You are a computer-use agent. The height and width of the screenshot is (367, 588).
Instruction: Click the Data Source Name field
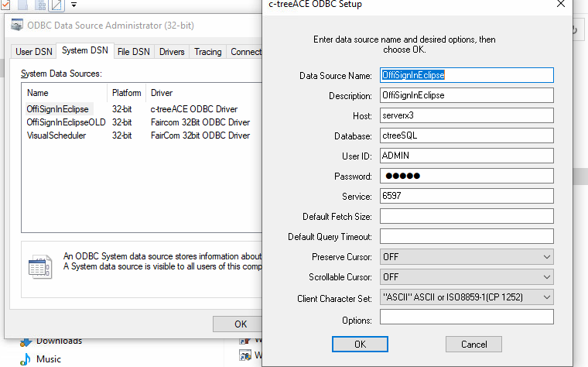coord(467,75)
